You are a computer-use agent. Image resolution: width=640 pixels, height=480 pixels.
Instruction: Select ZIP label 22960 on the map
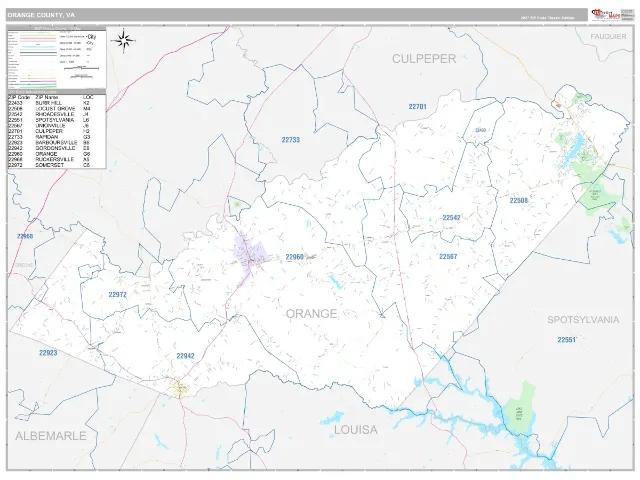point(295,257)
